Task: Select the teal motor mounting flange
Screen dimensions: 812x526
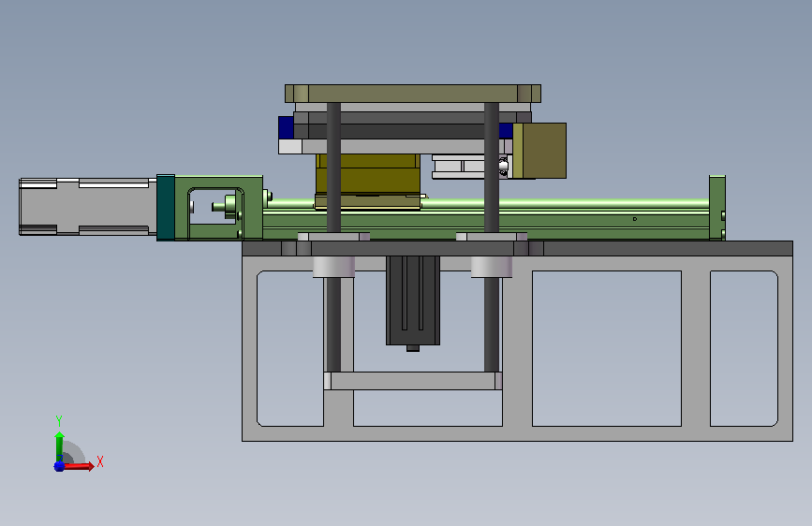Action: [x=166, y=207]
